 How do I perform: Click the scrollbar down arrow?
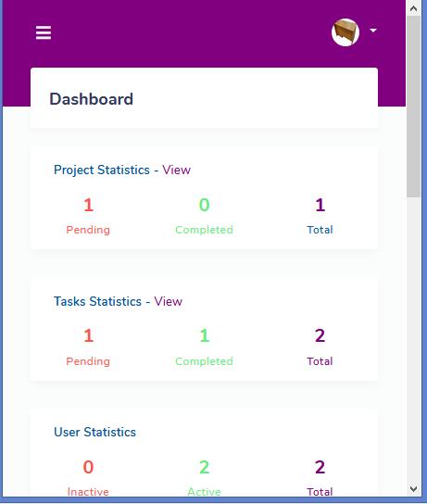coord(413,489)
